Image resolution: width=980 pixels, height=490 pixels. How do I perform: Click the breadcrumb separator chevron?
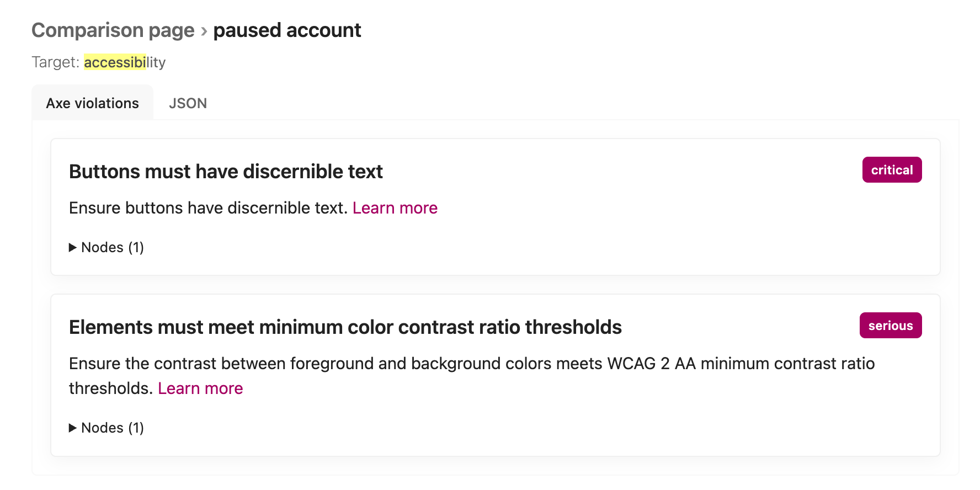(x=204, y=31)
